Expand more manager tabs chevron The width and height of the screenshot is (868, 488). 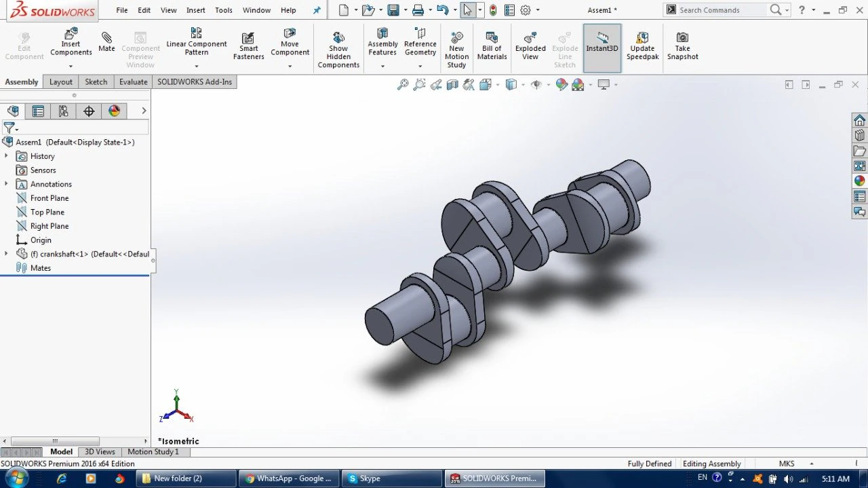tap(144, 111)
